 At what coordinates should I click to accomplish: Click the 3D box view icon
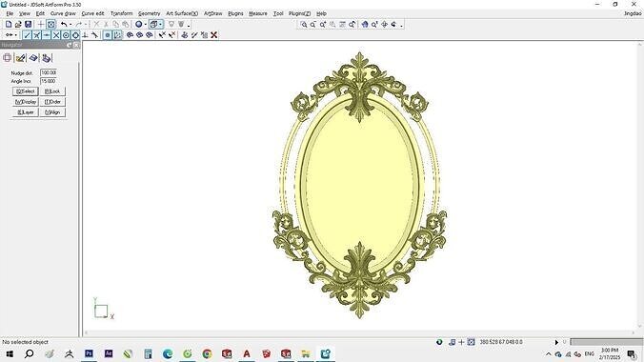[x=153, y=24]
